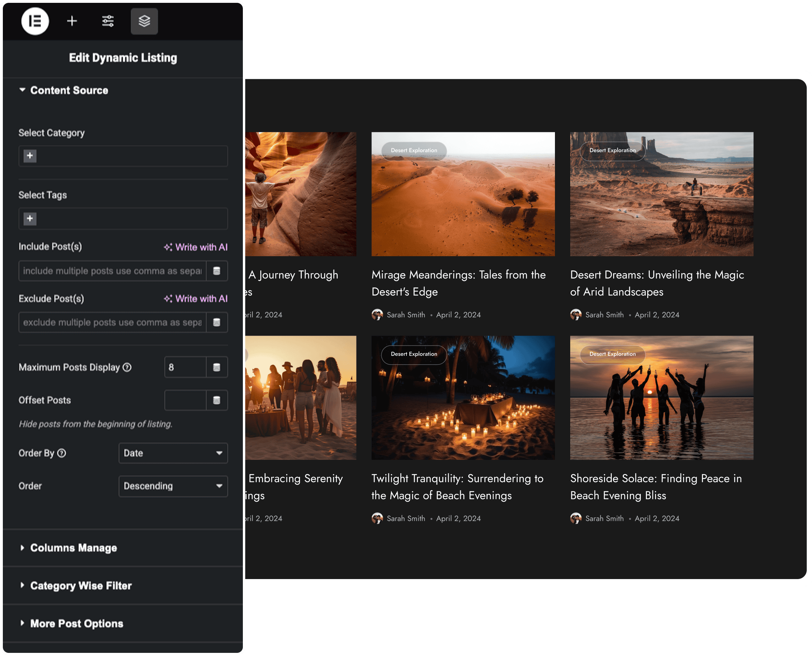
Task: Open the Order By dropdown
Action: 173,453
